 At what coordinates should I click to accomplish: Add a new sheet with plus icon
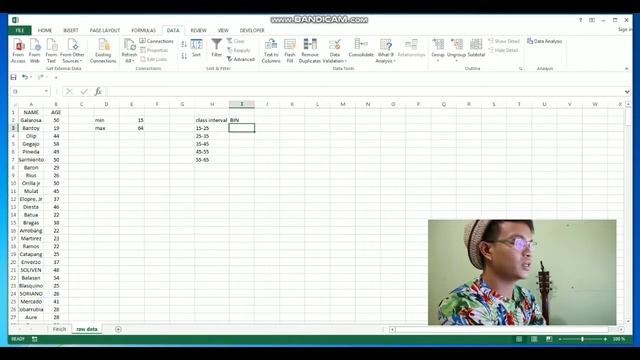point(118,329)
